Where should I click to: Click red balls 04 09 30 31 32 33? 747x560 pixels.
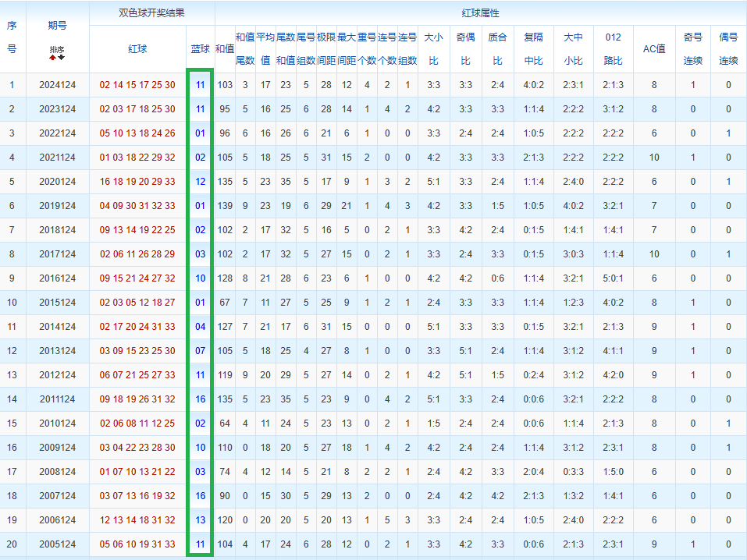137,206
